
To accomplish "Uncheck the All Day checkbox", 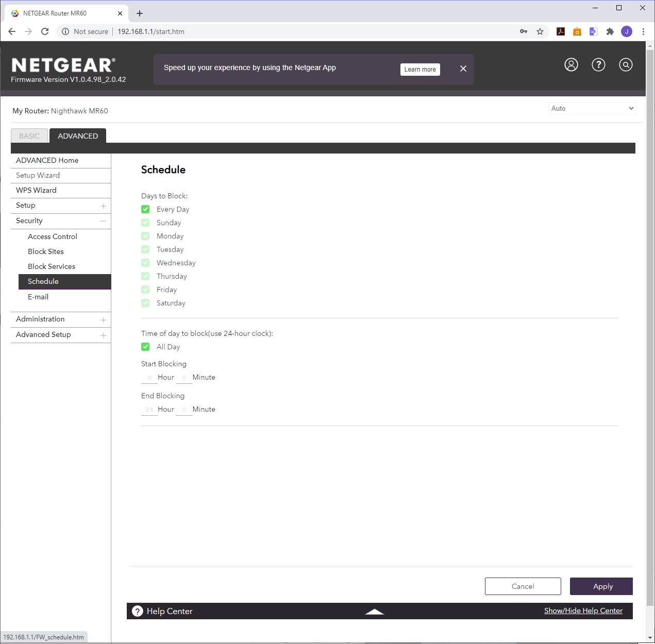I will click(x=145, y=347).
